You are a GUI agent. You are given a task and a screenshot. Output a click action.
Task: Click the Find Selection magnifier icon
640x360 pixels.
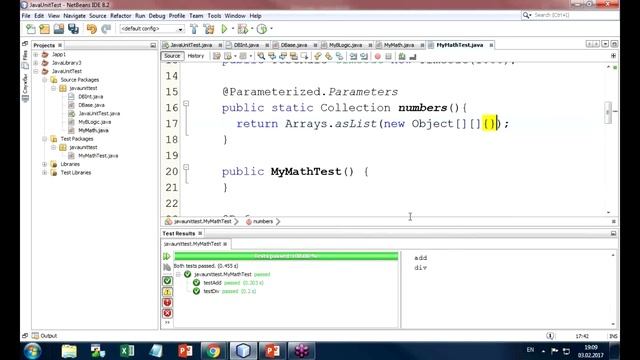[x=261, y=56]
